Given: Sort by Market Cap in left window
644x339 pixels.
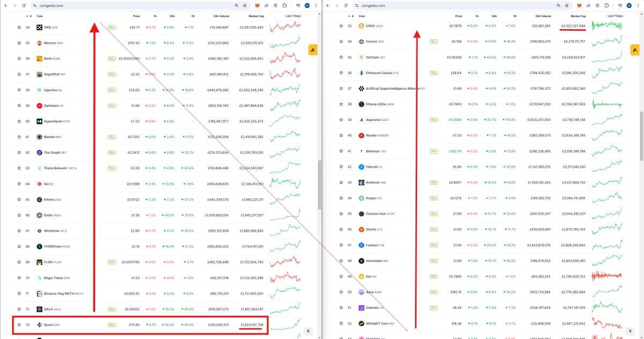Looking at the screenshot, I should [x=257, y=16].
